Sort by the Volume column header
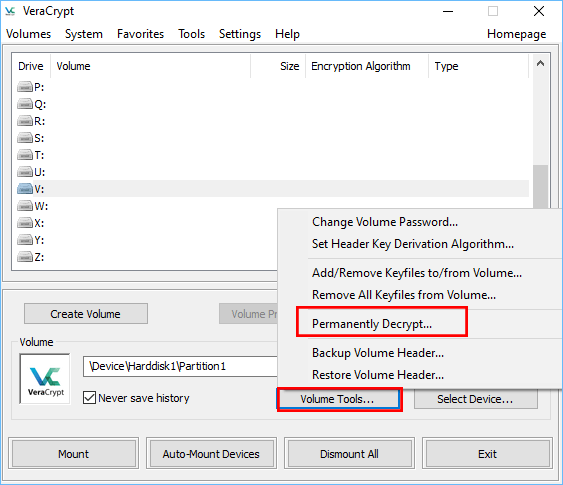 click(x=150, y=66)
